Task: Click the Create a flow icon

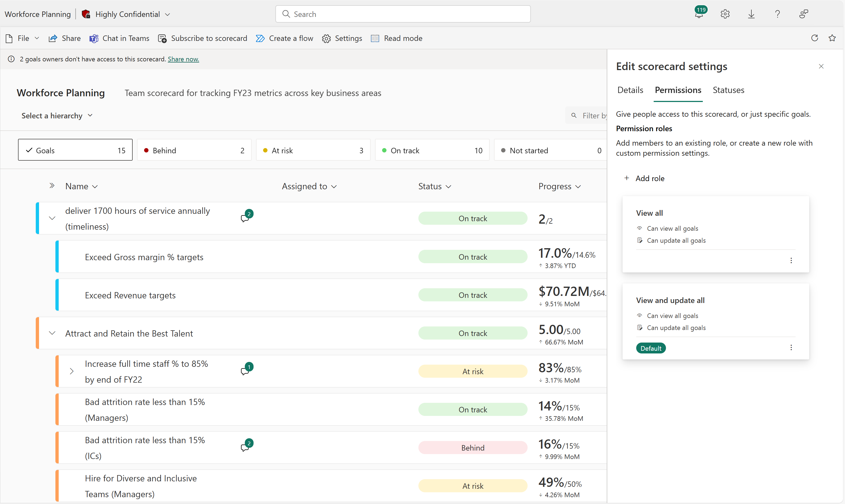Action: [259, 38]
